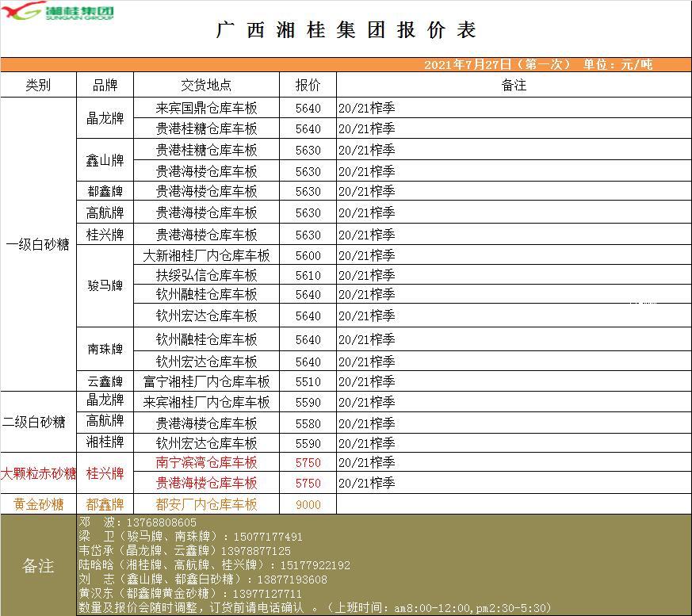Select the 一级白砂糖 category cell
692x616 pixels.
pyautogui.click(x=38, y=244)
